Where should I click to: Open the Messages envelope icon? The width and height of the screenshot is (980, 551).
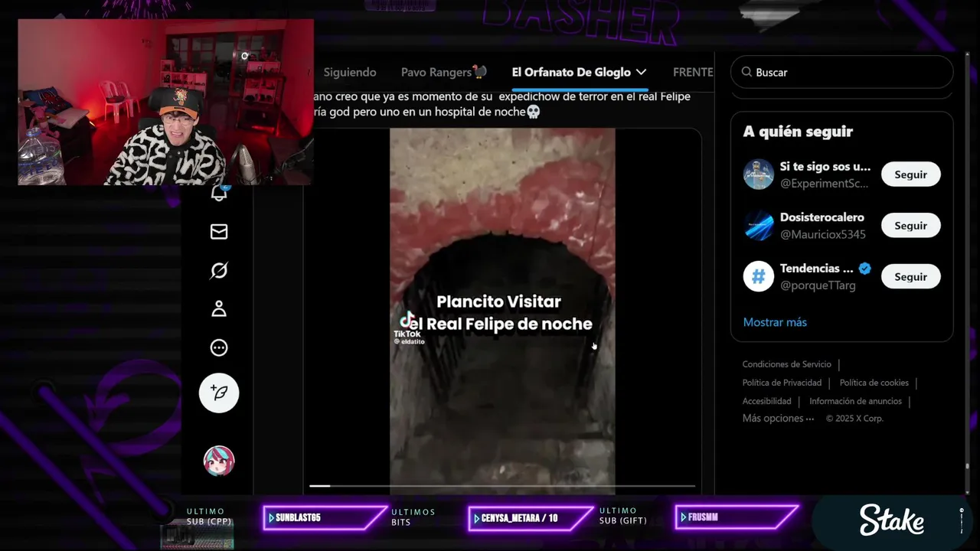click(x=219, y=232)
